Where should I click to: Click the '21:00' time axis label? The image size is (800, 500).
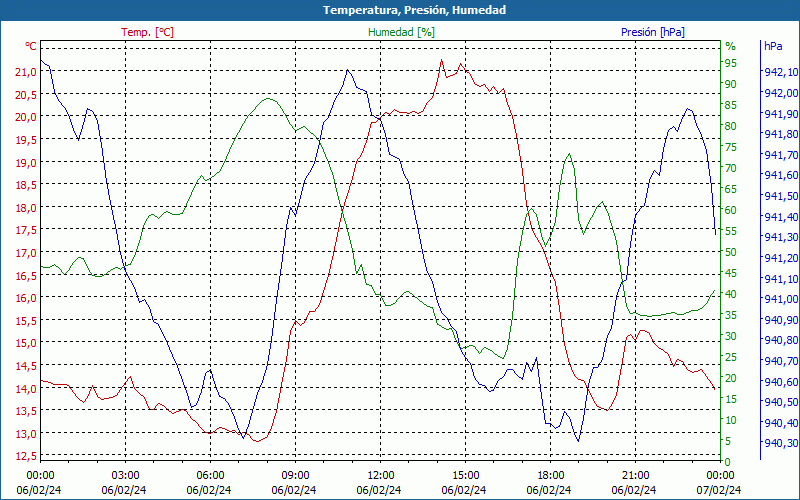pyautogui.click(x=635, y=476)
